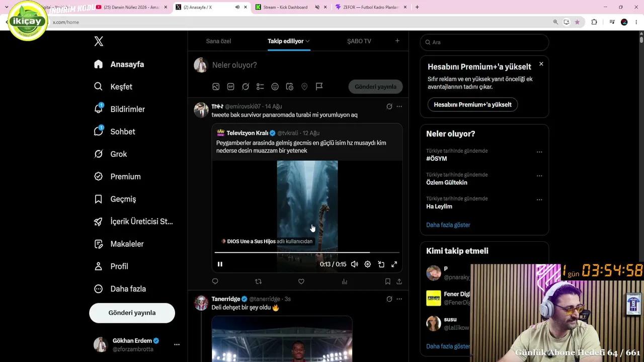Open the #ÖSYM trending topic
The height and width of the screenshot is (362, 644).
pos(436,158)
